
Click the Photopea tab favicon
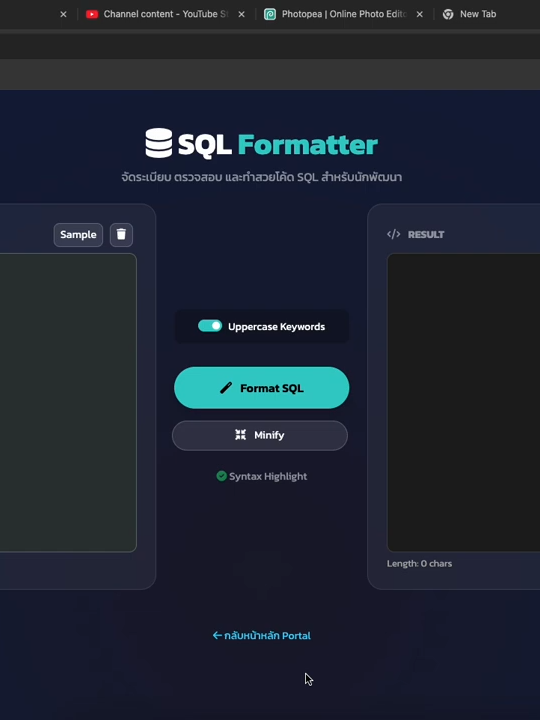[270, 14]
